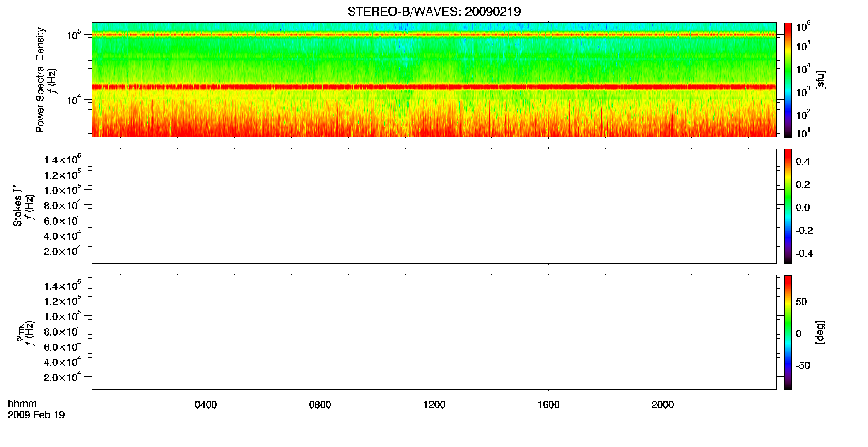Click the 0400 time axis label

(x=206, y=405)
